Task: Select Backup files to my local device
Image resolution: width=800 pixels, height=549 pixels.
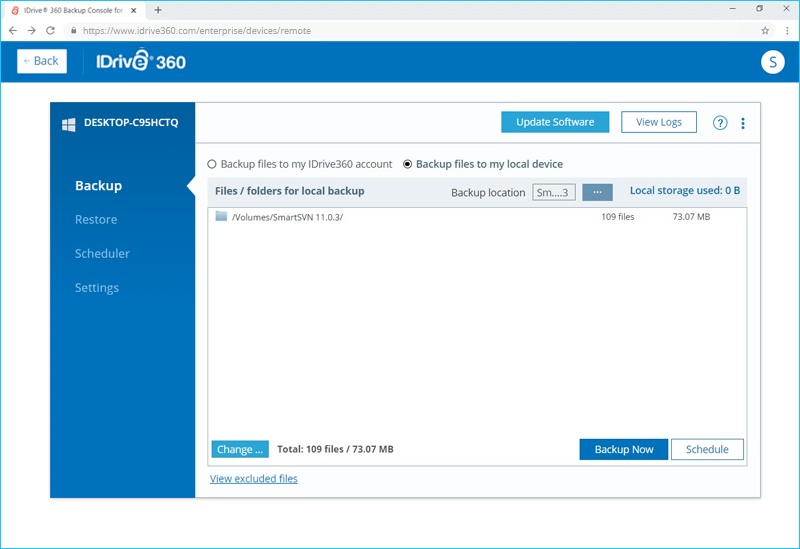Action: coord(408,164)
